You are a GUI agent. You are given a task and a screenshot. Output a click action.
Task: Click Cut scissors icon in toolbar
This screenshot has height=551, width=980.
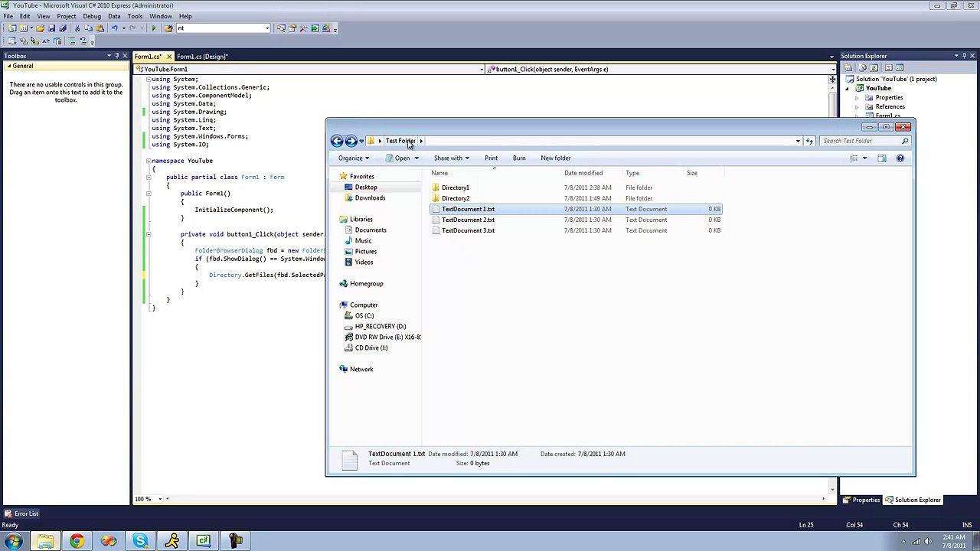77,28
